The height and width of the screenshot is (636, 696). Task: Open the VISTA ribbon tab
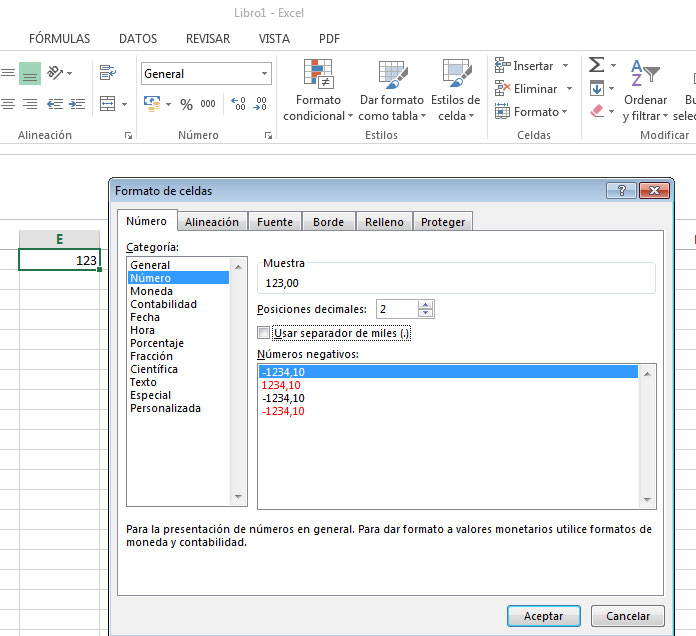click(274, 39)
